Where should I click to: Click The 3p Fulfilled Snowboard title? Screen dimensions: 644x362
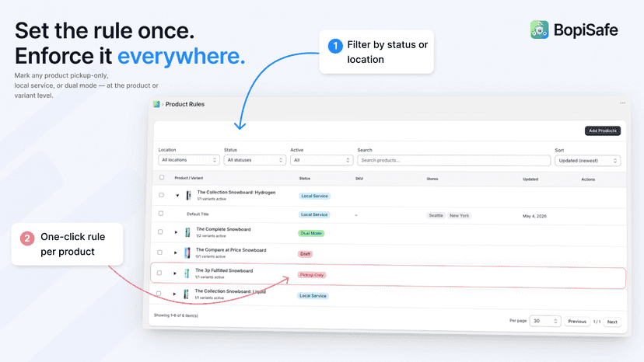(224, 270)
